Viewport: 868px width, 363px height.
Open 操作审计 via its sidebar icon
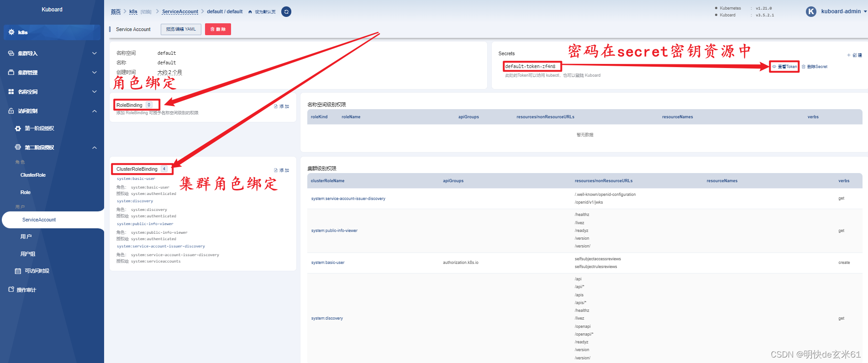coord(11,289)
